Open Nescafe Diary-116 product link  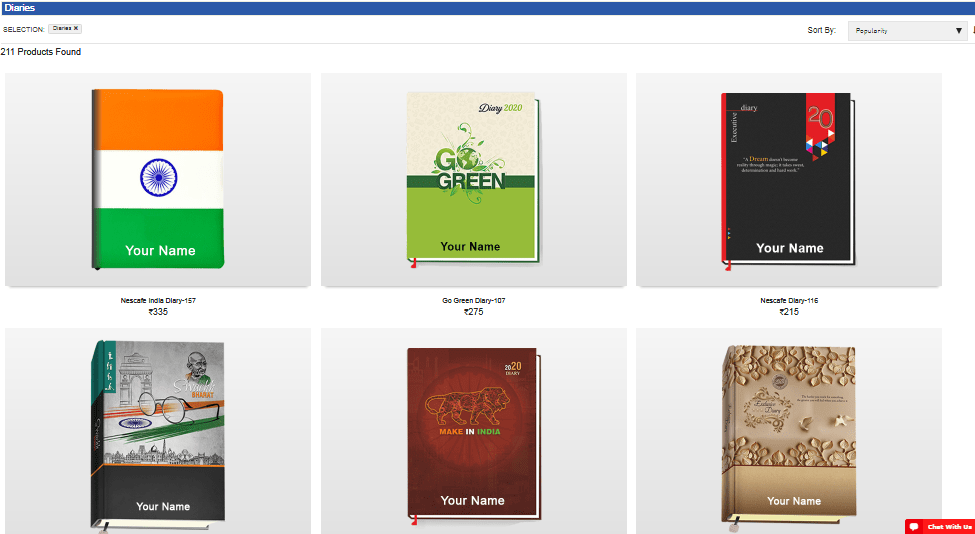789,300
